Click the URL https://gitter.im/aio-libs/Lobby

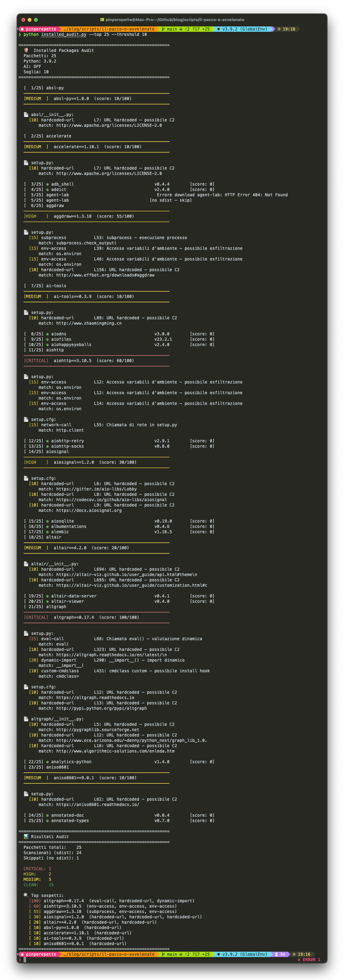[x=97, y=489]
